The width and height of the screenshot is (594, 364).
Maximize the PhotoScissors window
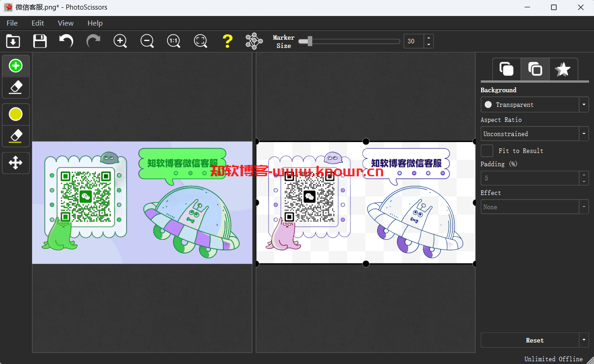pos(554,7)
